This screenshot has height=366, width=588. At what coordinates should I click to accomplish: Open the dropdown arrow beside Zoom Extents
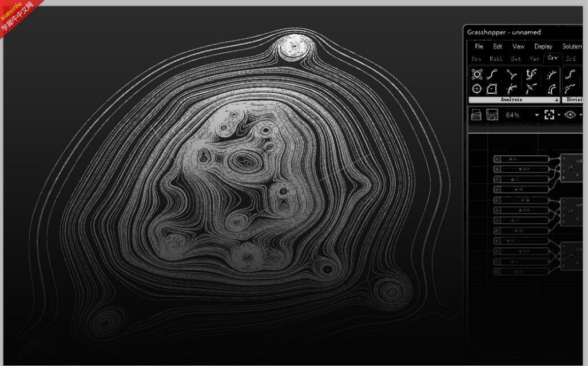(559, 115)
